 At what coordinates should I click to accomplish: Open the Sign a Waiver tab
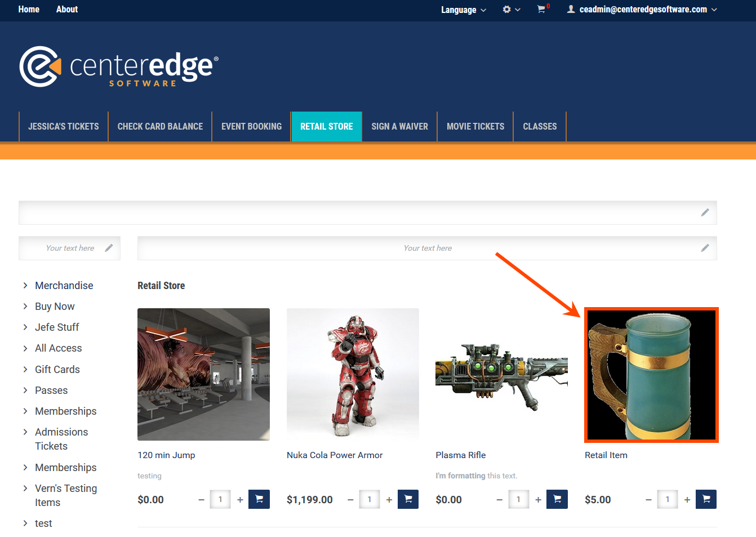(x=400, y=126)
